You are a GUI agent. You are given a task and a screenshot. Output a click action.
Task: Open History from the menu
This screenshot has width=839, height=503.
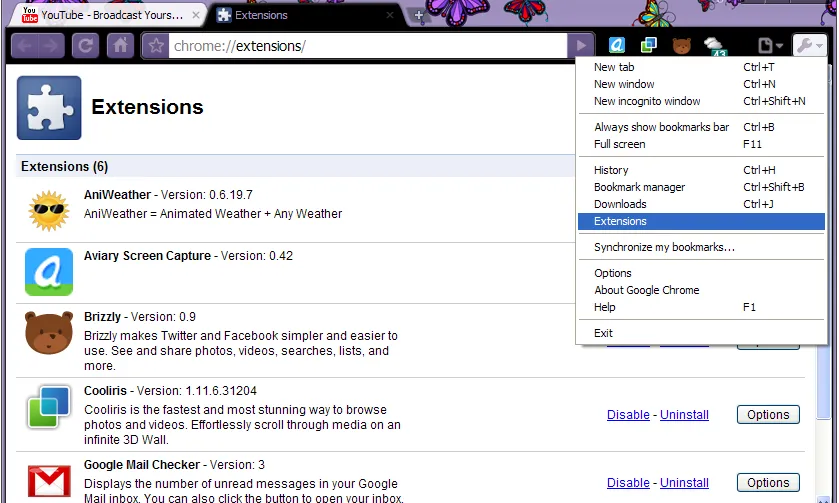pyautogui.click(x=701, y=170)
